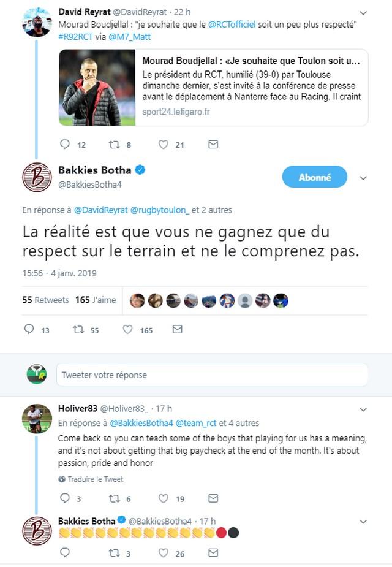Image resolution: width=392 pixels, height=567 pixels.
Task: Open the chevron menu on David Reyrat's tweet
Action: point(363,13)
